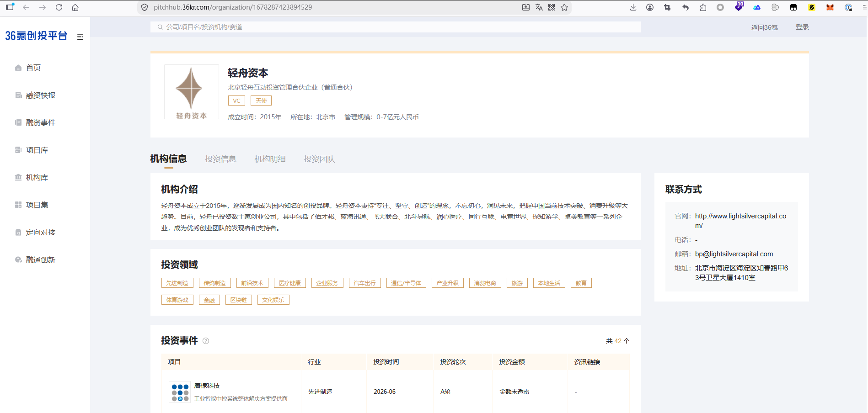Click the grey ring extension icon

tap(720, 7)
